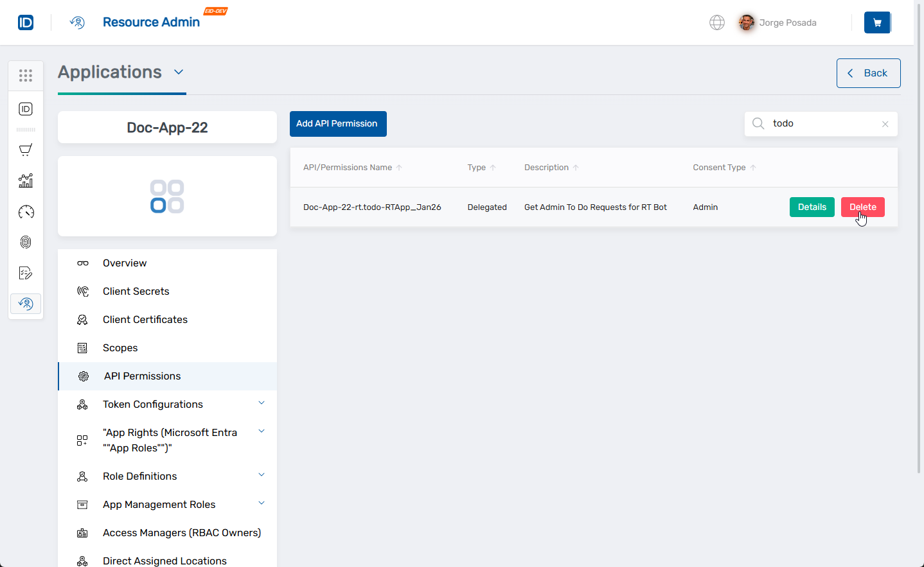Open the nine-dot apps grid icon
Viewport: 924px width, 567px height.
pos(26,76)
